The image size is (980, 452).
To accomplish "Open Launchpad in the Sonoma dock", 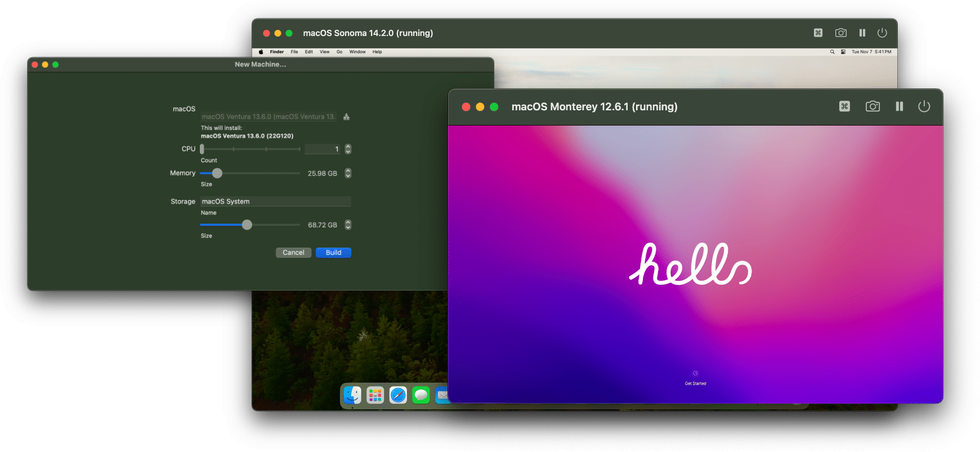I will point(375,395).
